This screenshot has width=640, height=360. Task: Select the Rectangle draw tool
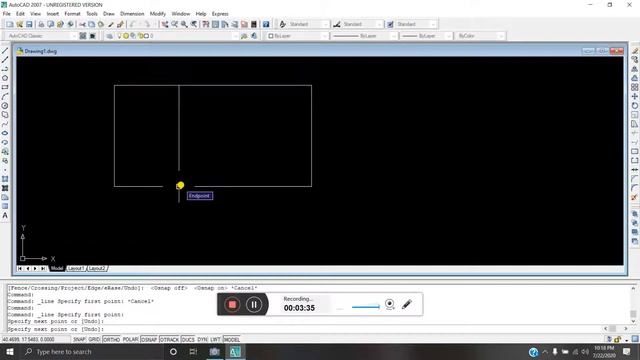pyautogui.click(x=5, y=87)
